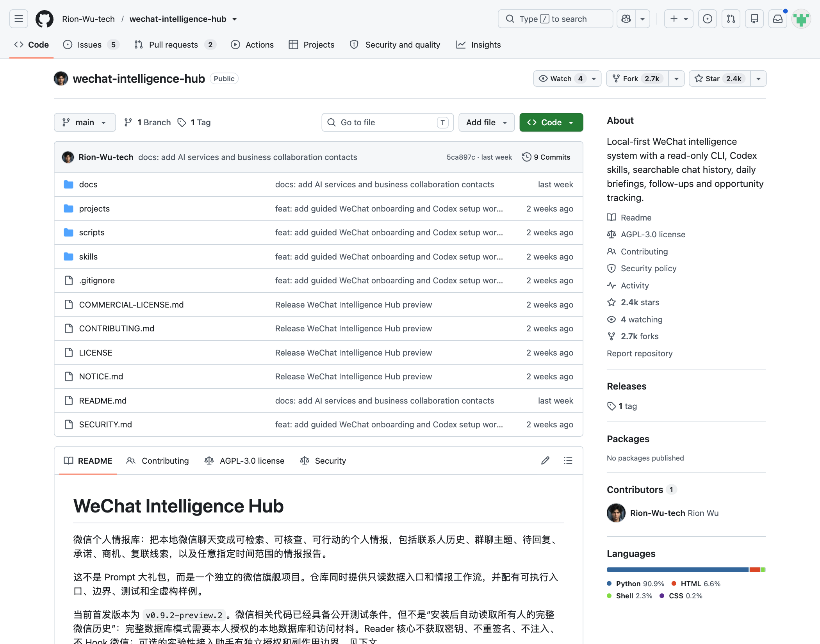Open the Add file dropdown

click(487, 123)
